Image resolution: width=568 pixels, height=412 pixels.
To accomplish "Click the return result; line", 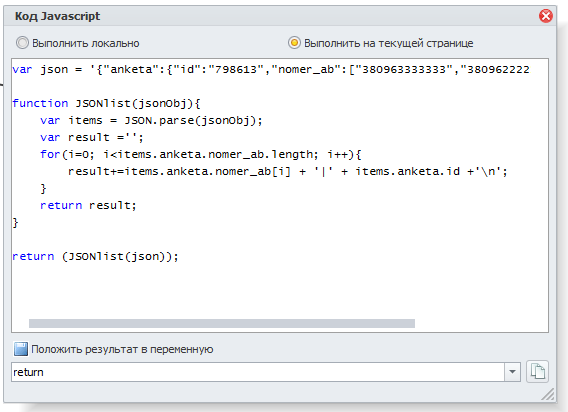I will point(88,205).
